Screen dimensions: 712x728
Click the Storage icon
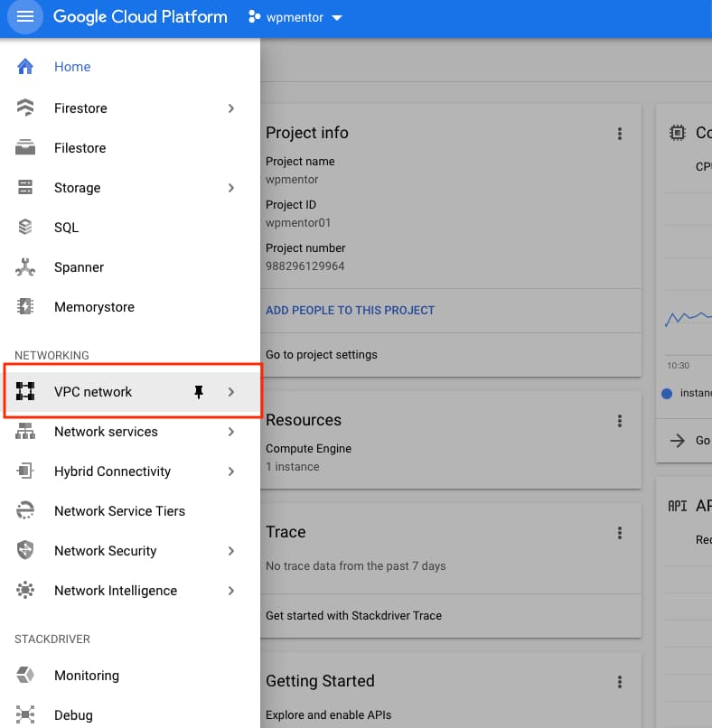(x=25, y=188)
